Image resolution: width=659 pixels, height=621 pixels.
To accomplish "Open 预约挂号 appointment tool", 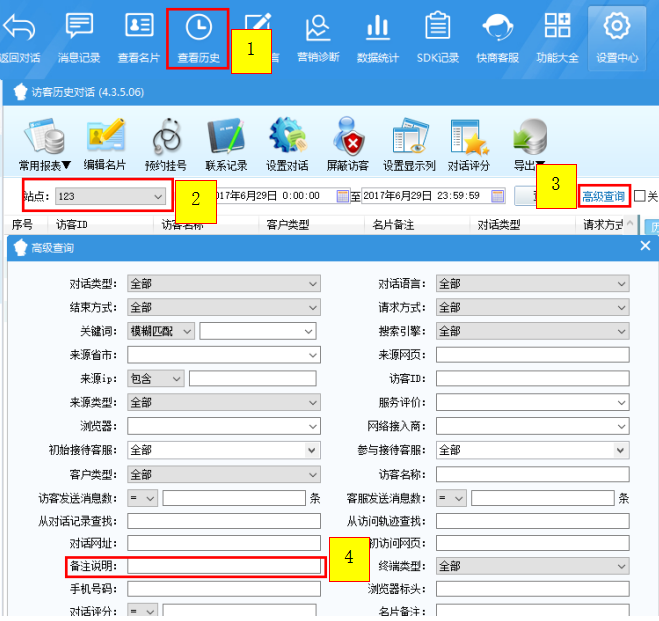I will [166, 144].
